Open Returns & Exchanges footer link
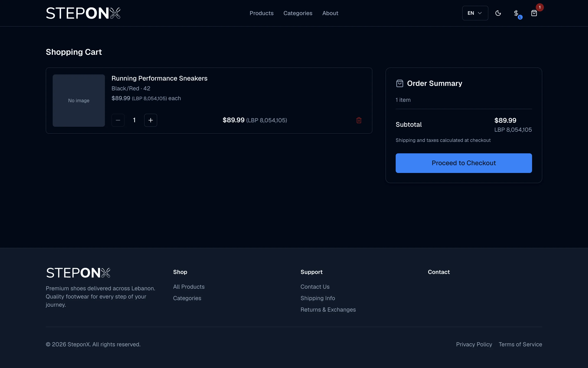The width and height of the screenshot is (588, 368). [x=328, y=310]
